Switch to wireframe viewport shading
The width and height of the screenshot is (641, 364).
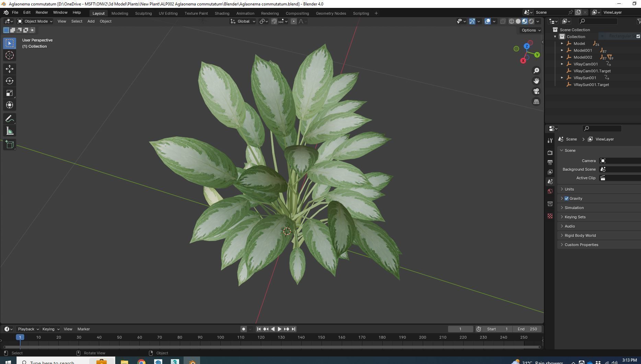[x=511, y=21]
